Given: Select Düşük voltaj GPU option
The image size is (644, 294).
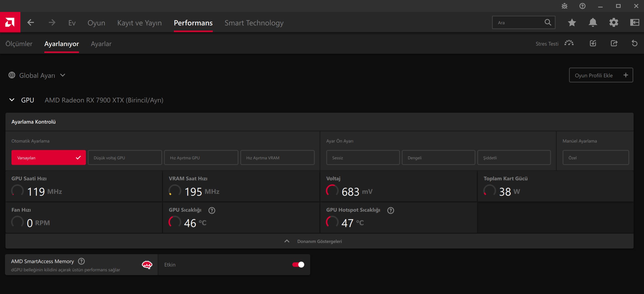Looking at the screenshot, I should click(x=125, y=157).
